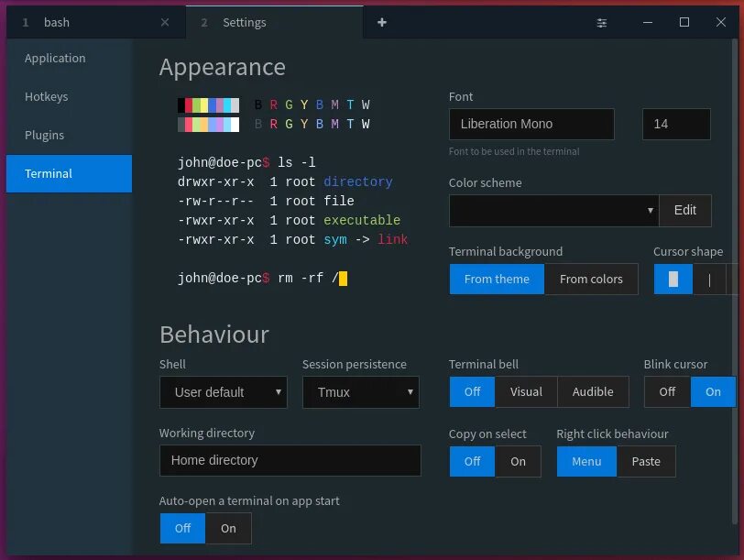
Task: Click the font name field Liberation Mono
Action: pos(531,125)
